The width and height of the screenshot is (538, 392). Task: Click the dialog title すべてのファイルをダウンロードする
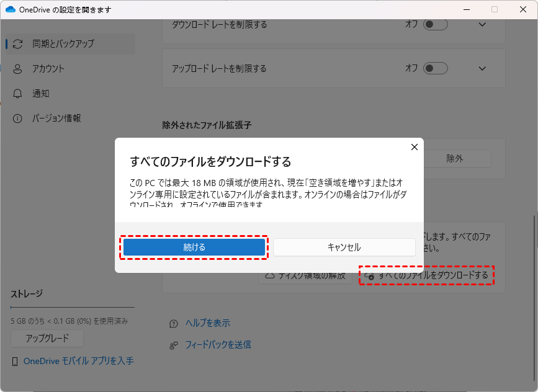[211, 161]
